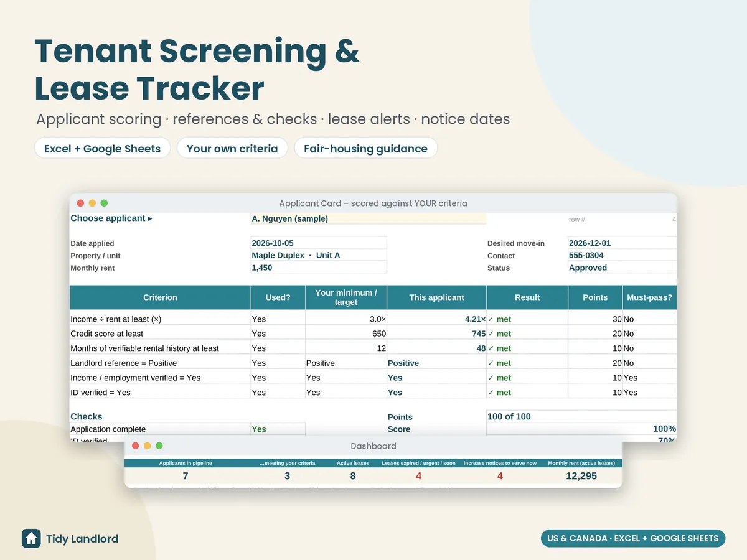Click the minimum credit score 650 cell
Screen dimensions: 747x560
click(346, 334)
